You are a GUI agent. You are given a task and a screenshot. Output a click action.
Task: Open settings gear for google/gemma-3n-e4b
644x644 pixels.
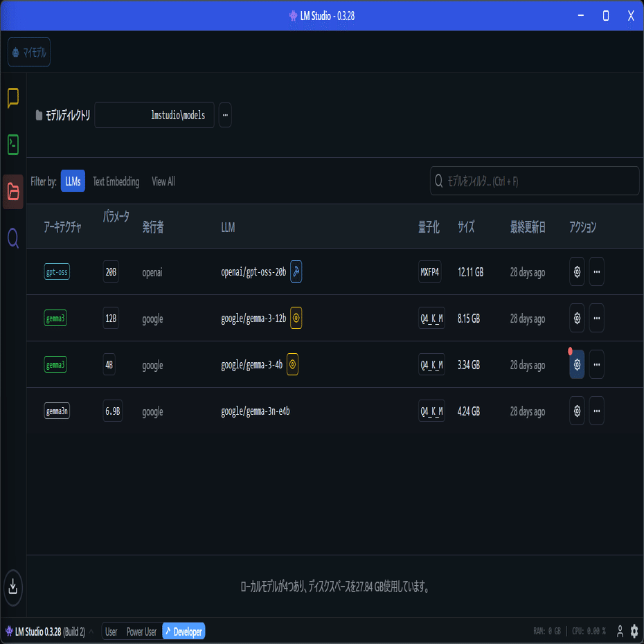(577, 411)
